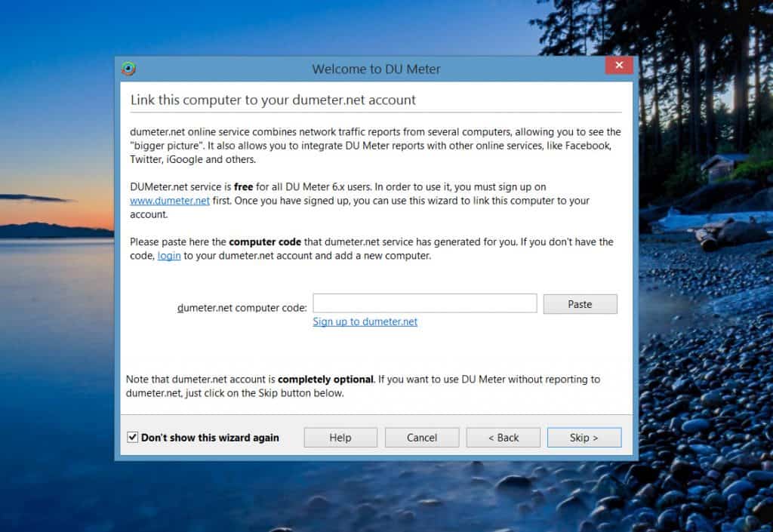Cancel the setup wizard
Viewport: 773px width, 532px height.
(422, 438)
